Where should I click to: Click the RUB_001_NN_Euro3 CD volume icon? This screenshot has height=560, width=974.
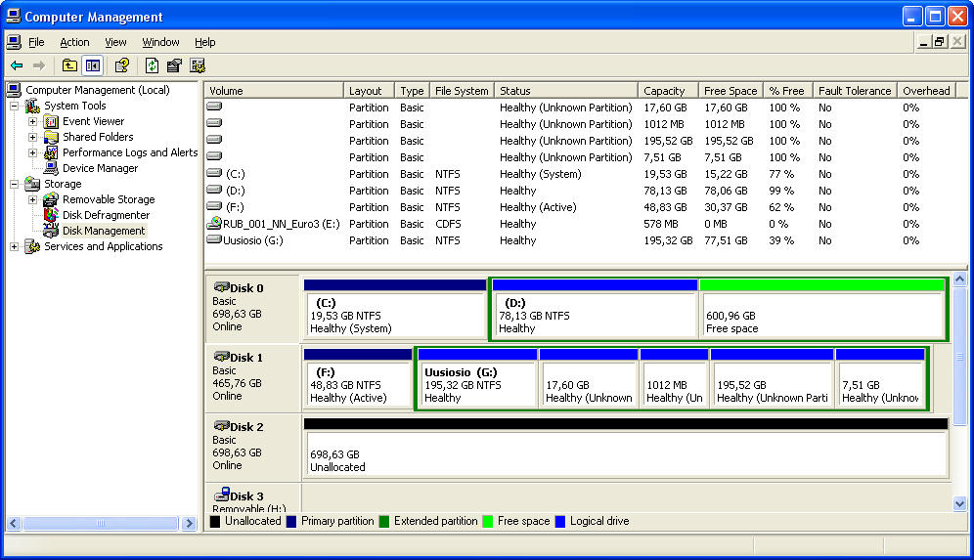click(214, 223)
